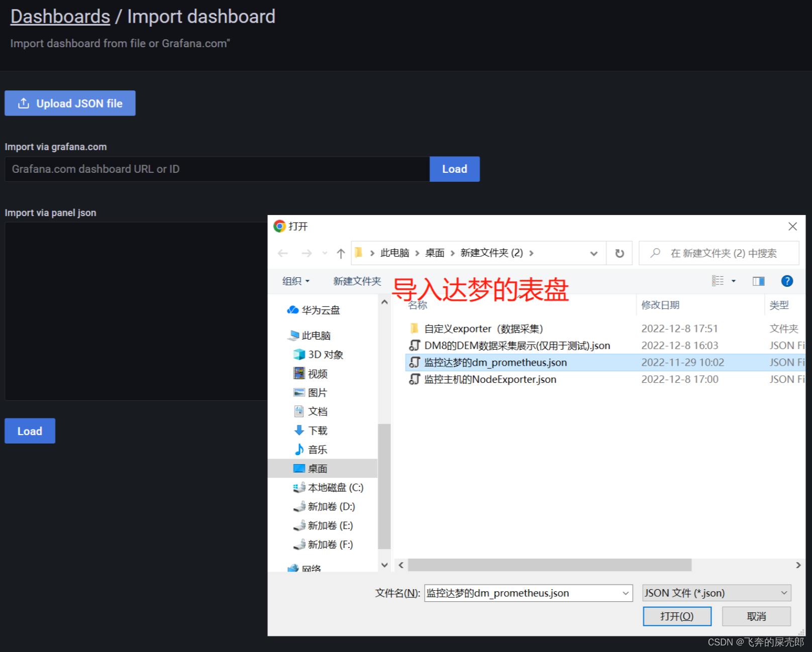The width and height of the screenshot is (812, 652).
Task: Open 新加卷 (F:) drive in sidebar
Action: [324, 545]
